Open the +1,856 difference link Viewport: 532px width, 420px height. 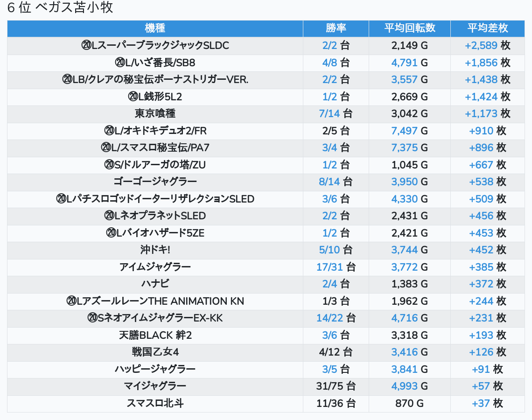[481, 63]
